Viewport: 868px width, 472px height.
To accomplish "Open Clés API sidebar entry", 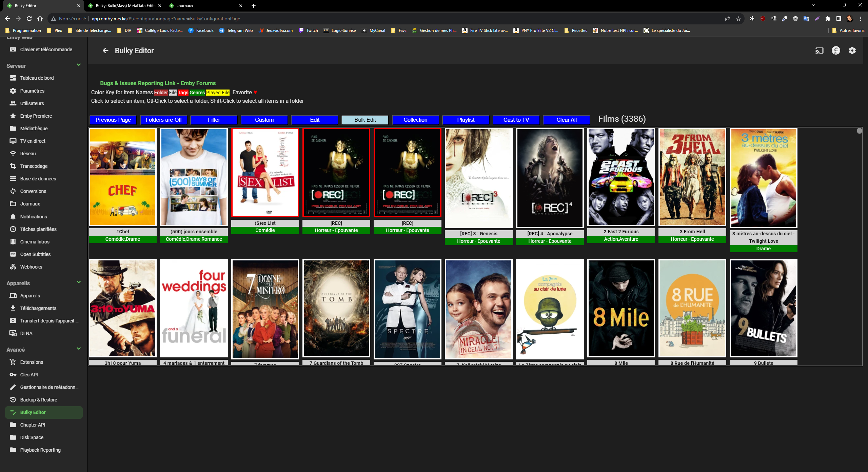I will (29, 375).
